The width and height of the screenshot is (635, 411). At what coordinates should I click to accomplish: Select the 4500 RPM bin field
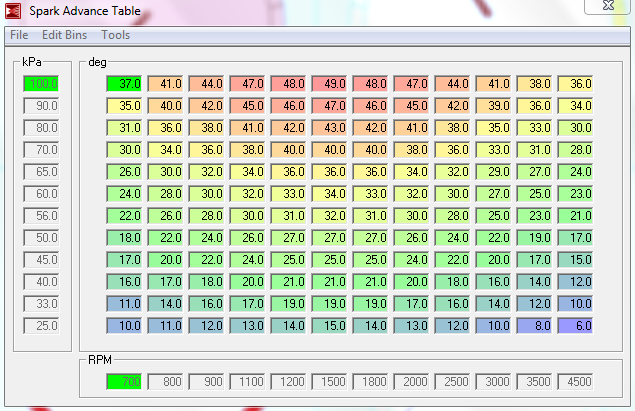(x=575, y=381)
